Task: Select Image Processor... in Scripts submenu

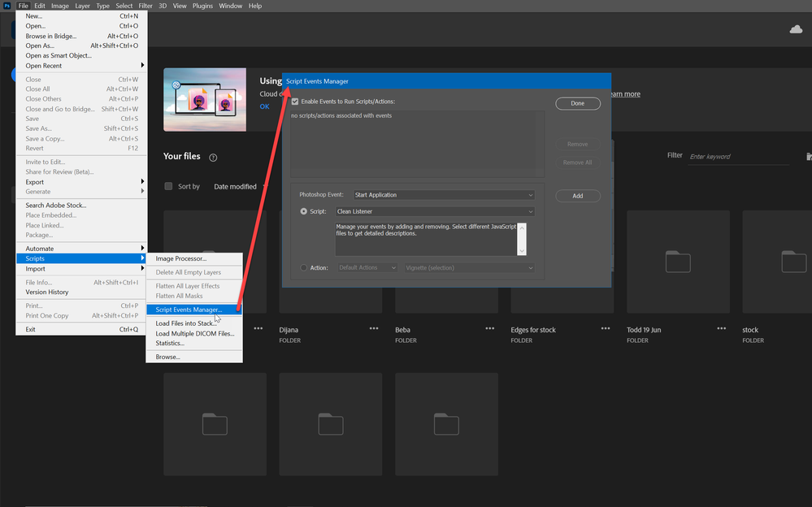Action: [194, 258]
